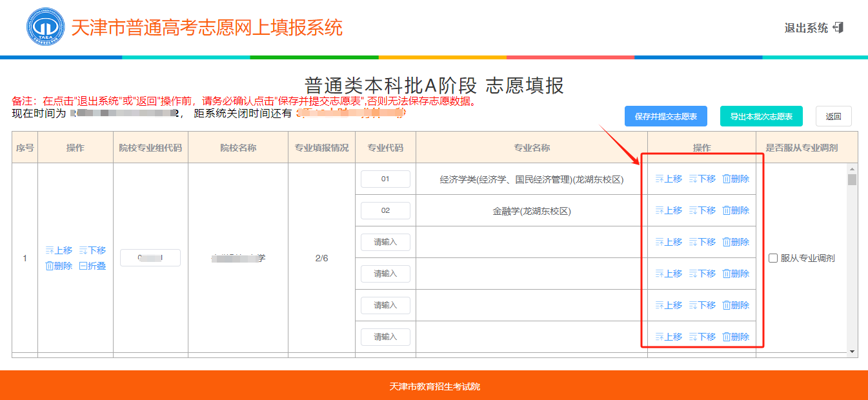
Task: Click 院校名称 column header
Action: [x=238, y=148]
